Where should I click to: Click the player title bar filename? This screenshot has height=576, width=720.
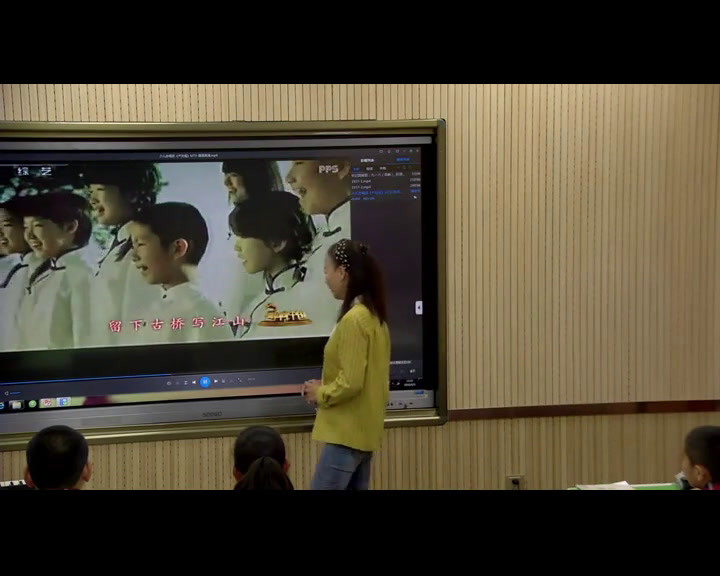coord(189,156)
